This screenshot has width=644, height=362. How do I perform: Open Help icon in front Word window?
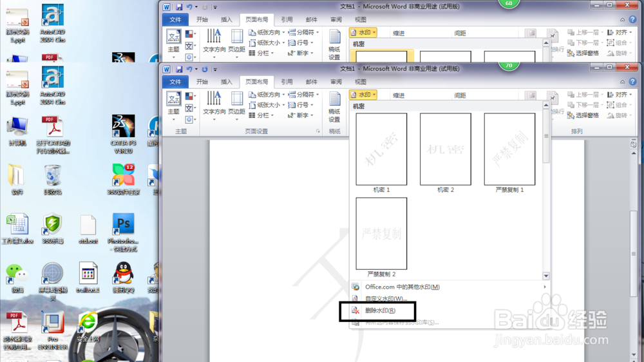pyautogui.click(x=632, y=82)
